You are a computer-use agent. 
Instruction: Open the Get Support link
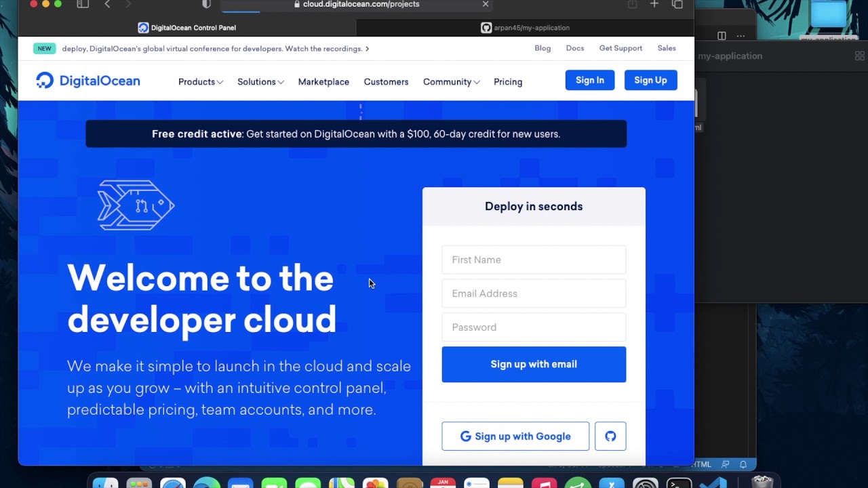[x=620, y=48]
